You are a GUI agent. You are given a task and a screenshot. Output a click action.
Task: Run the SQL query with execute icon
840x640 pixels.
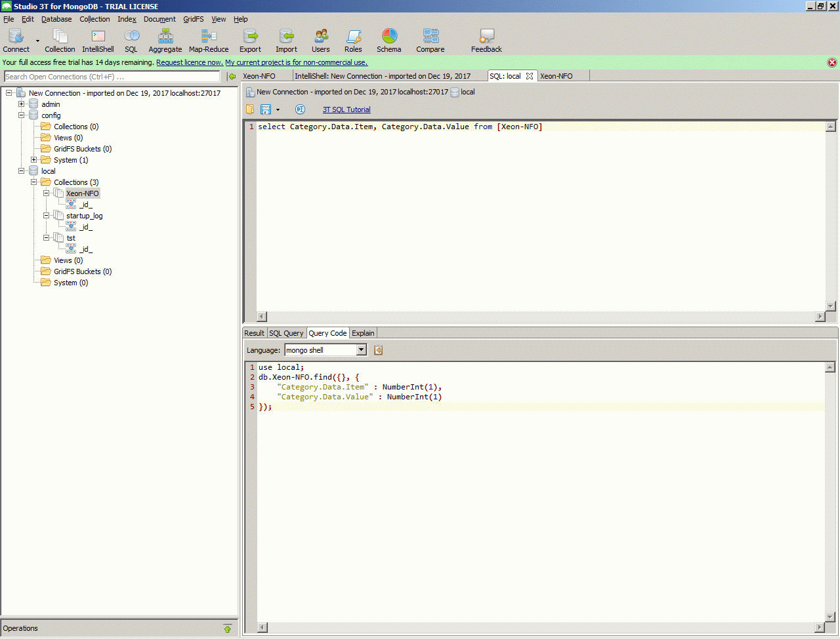tap(300, 110)
